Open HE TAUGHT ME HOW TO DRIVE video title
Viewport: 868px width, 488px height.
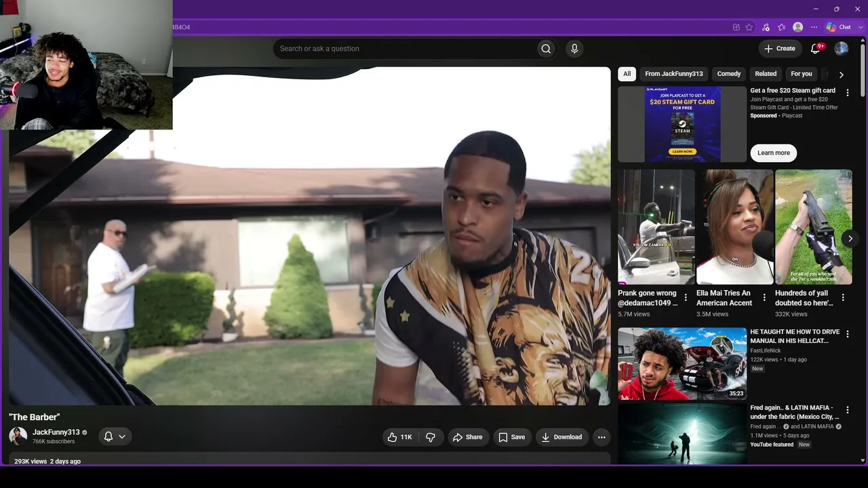click(x=795, y=336)
